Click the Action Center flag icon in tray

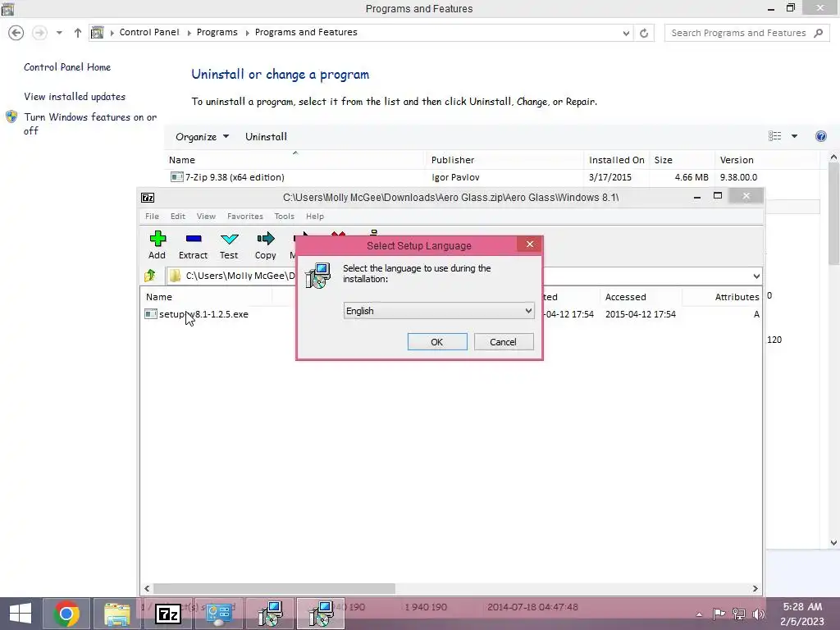(x=719, y=614)
